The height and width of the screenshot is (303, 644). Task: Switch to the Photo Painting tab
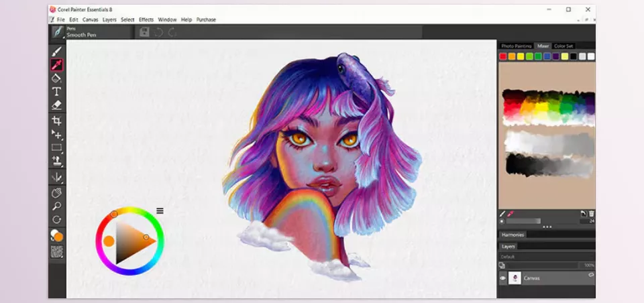pos(517,46)
